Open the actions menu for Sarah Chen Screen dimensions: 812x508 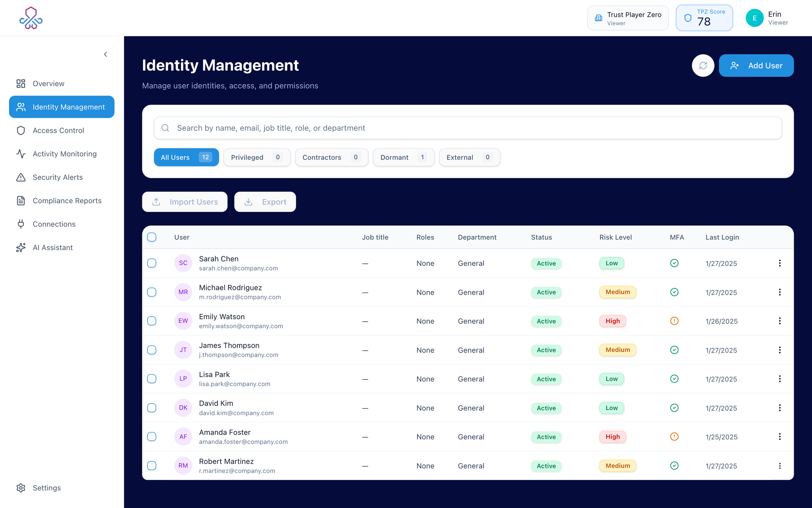click(x=780, y=263)
